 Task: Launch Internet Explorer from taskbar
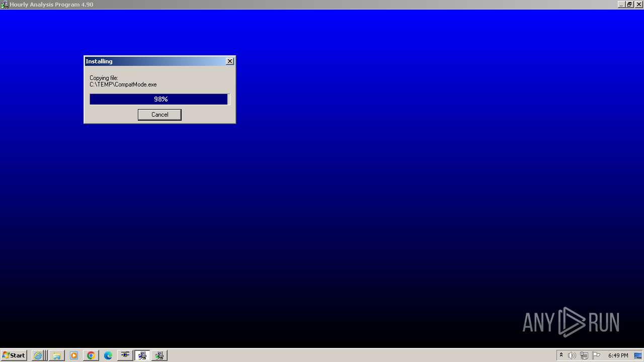pos(38,355)
